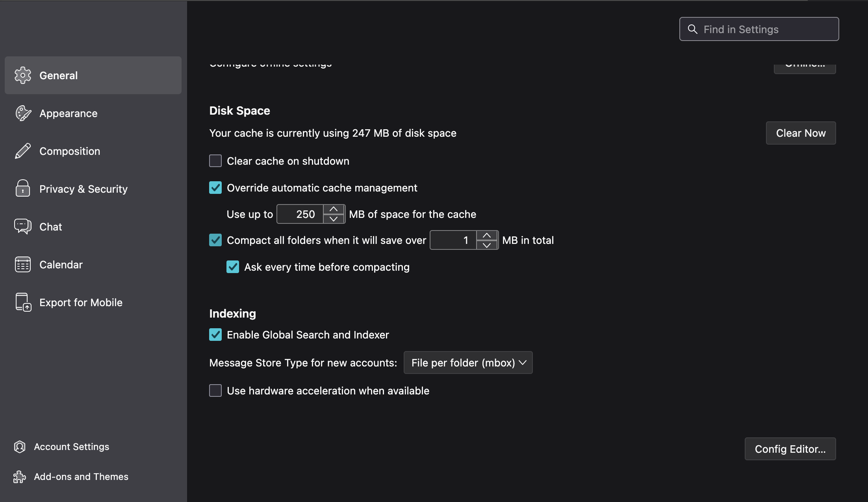Screen dimensions: 868x502
Task: Uncheck Override automatic cache management
Action: [215, 188]
